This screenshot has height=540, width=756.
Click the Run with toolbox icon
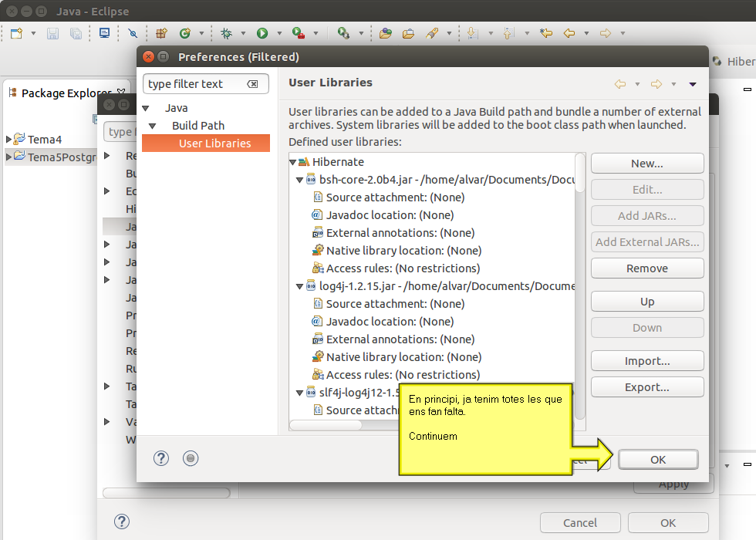(x=299, y=33)
